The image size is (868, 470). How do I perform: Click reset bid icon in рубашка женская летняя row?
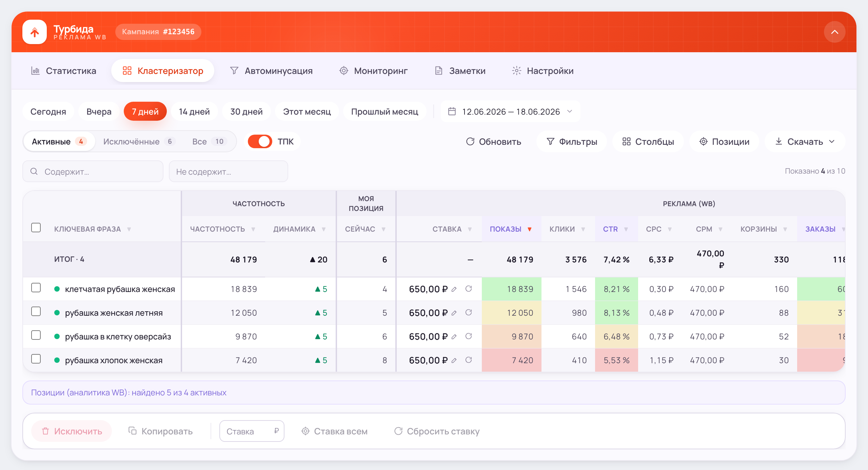[x=469, y=312]
